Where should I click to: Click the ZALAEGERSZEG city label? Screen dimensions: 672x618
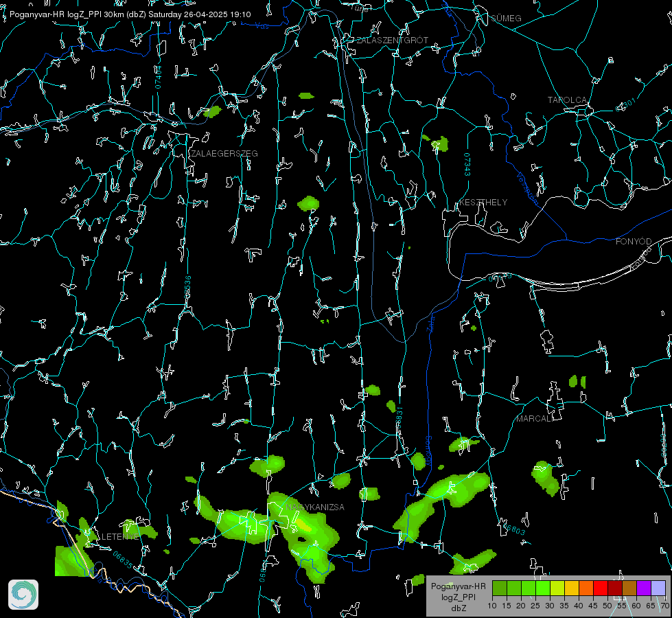(x=224, y=154)
